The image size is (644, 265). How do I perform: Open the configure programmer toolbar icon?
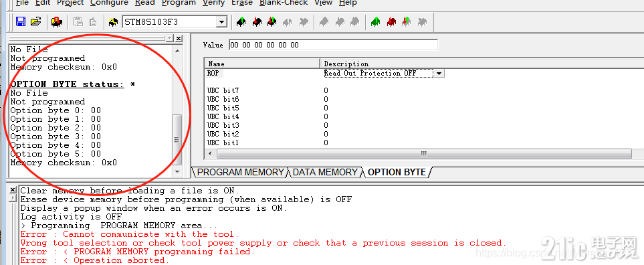tap(57, 22)
